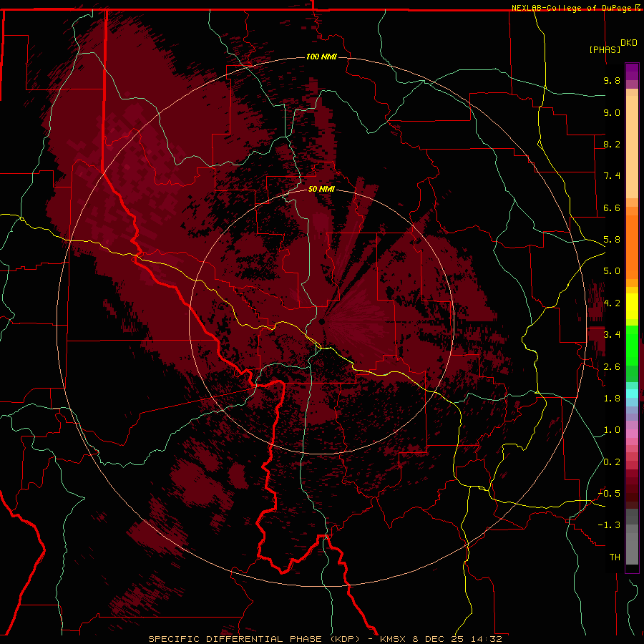This screenshot has width=644, height=644.
Task: Click the 100 NMI range ring label
Action: pos(321,57)
